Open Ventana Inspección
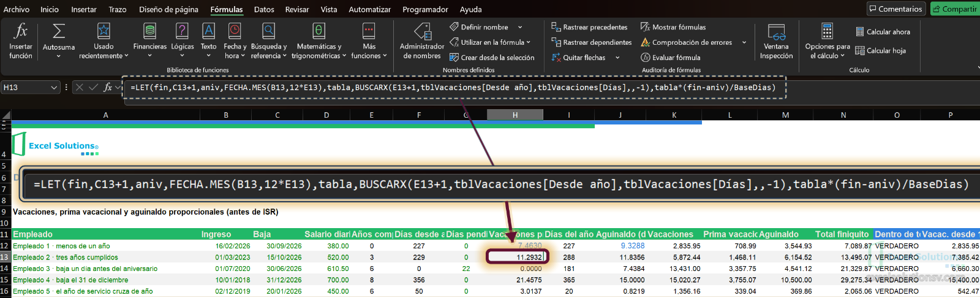 776,40
